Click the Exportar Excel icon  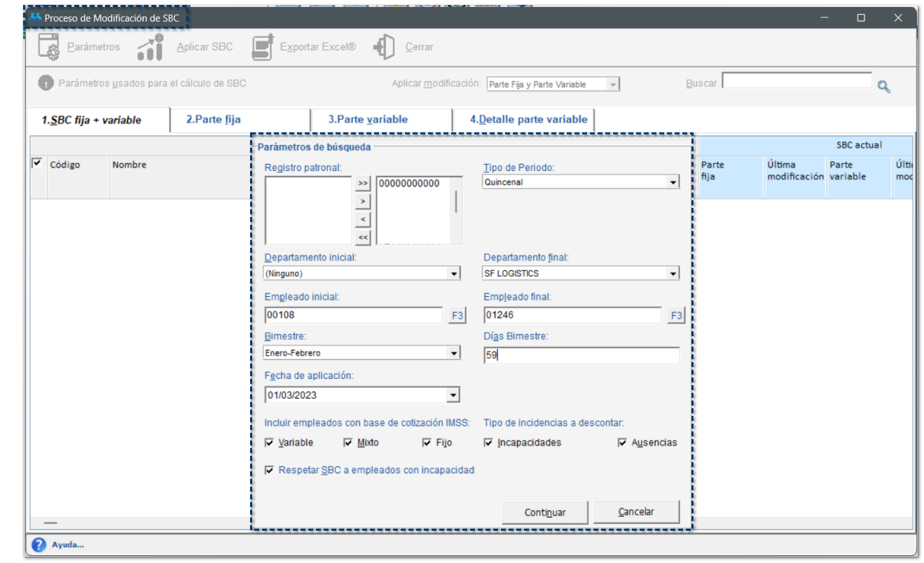point(262,47)
